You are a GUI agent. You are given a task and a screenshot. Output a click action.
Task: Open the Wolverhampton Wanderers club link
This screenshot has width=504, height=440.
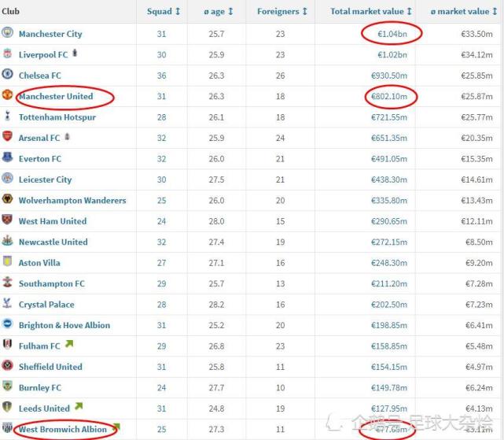point(72,201)
